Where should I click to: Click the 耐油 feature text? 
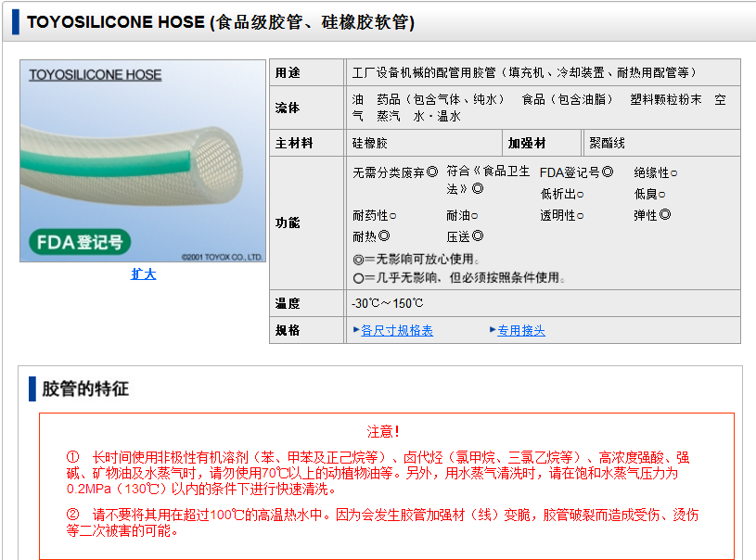click(x=462, y=215)
